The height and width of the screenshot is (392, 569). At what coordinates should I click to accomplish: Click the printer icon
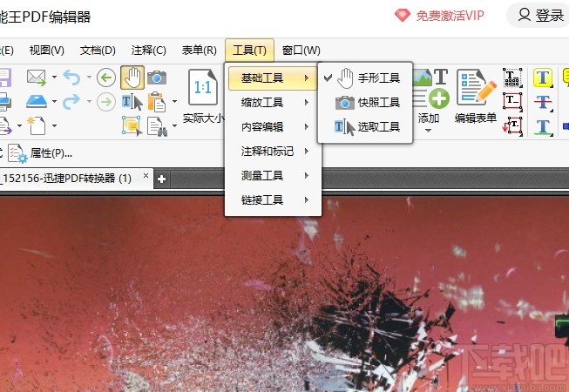pyautogui.click(x=5, y=102)
